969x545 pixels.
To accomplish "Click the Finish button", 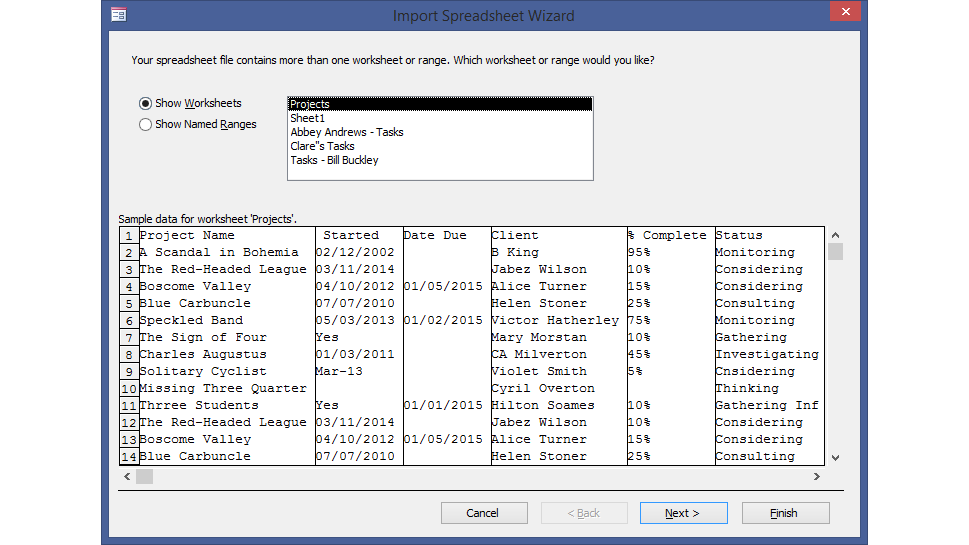I will (x=785, y=513).
